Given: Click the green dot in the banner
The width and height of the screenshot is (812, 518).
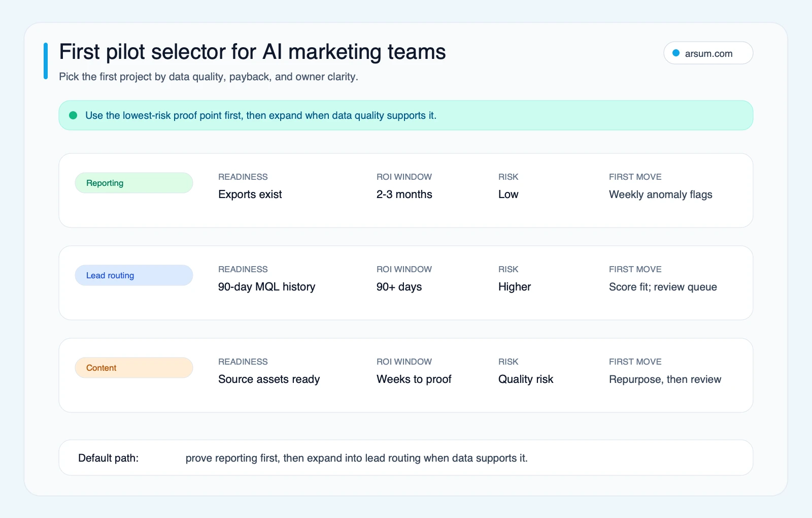Looking at the screenshot, I should 73,115.
